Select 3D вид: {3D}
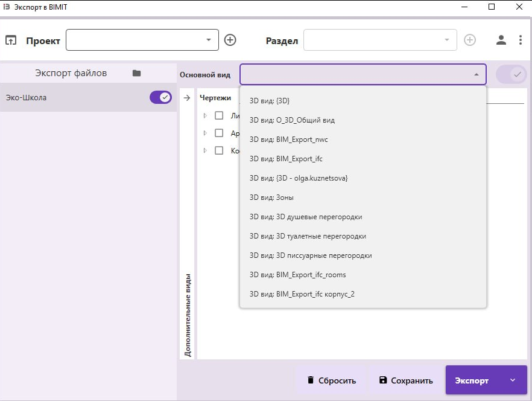The height and width of the screenshot is (401, 532). point(363,101)
